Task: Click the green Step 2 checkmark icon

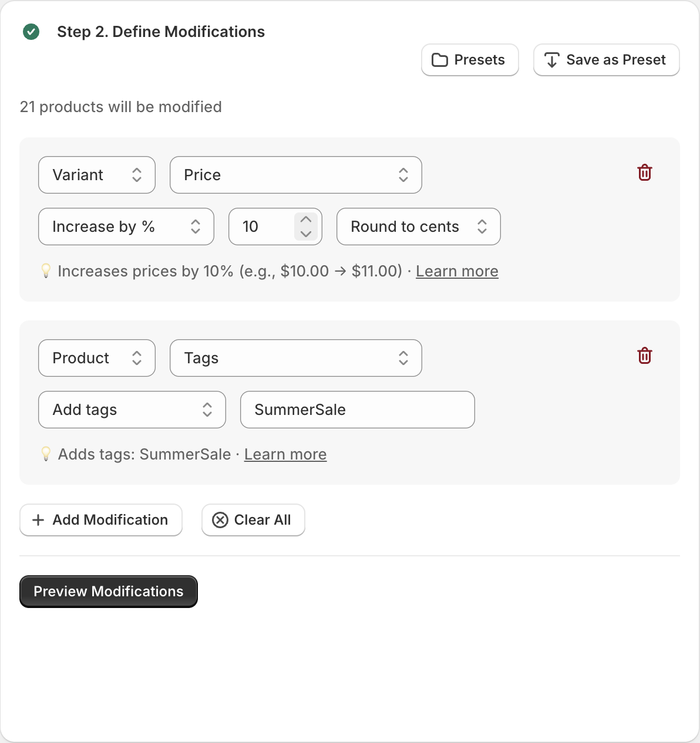Action: coord(31,32)
